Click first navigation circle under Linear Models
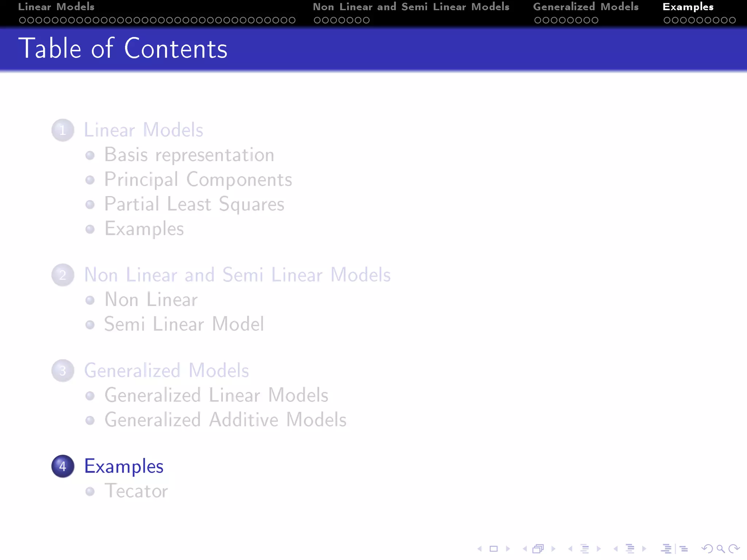 (x=22, y=20)
